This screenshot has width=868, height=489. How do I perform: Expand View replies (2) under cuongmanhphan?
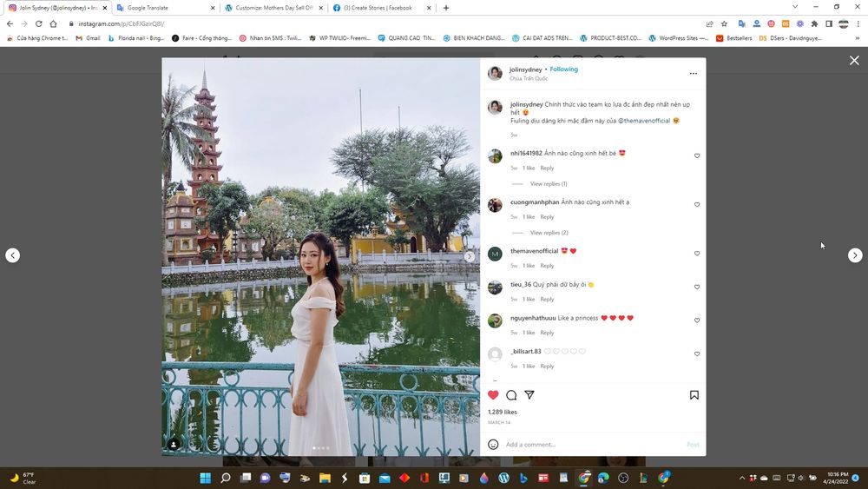[x=549, y=233]
